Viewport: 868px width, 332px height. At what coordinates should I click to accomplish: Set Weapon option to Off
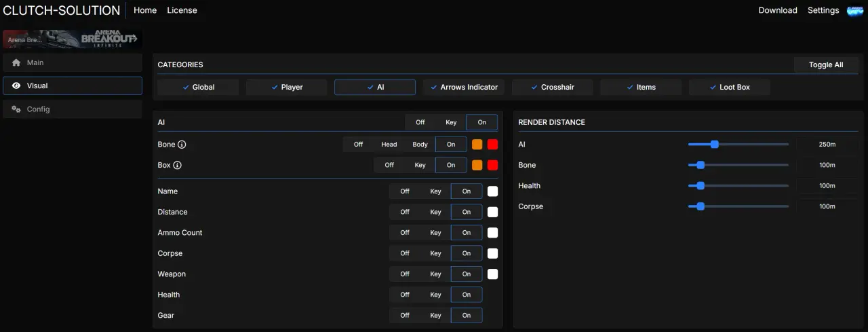(405, 274)
